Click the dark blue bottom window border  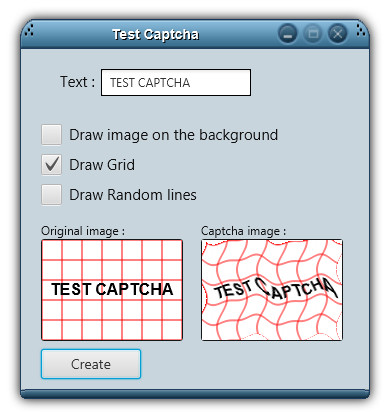195,394
